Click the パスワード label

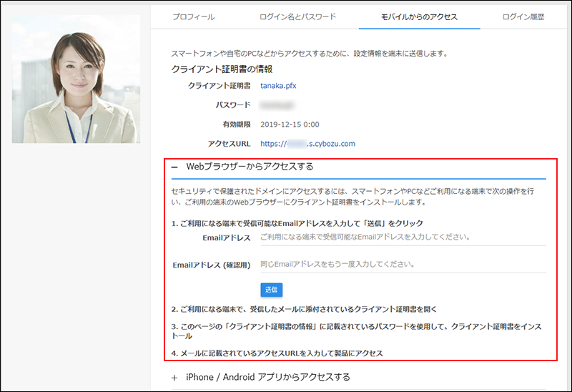pyautogui.click(x=233, y=105)
